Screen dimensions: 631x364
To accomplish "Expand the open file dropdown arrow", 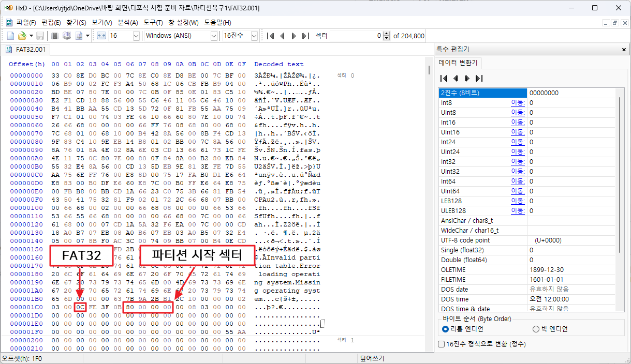I will pos(31,36).
